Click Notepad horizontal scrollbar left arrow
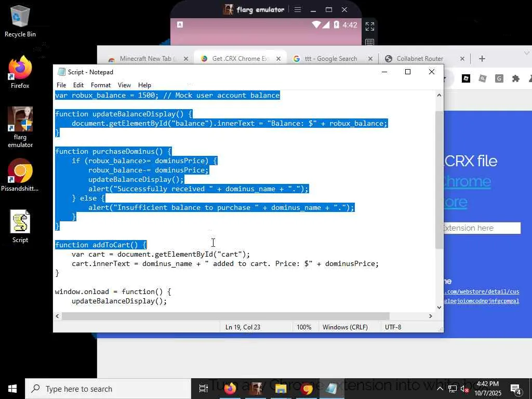The height and width of the screenshot is (399, 532). [x=57, y=316]
